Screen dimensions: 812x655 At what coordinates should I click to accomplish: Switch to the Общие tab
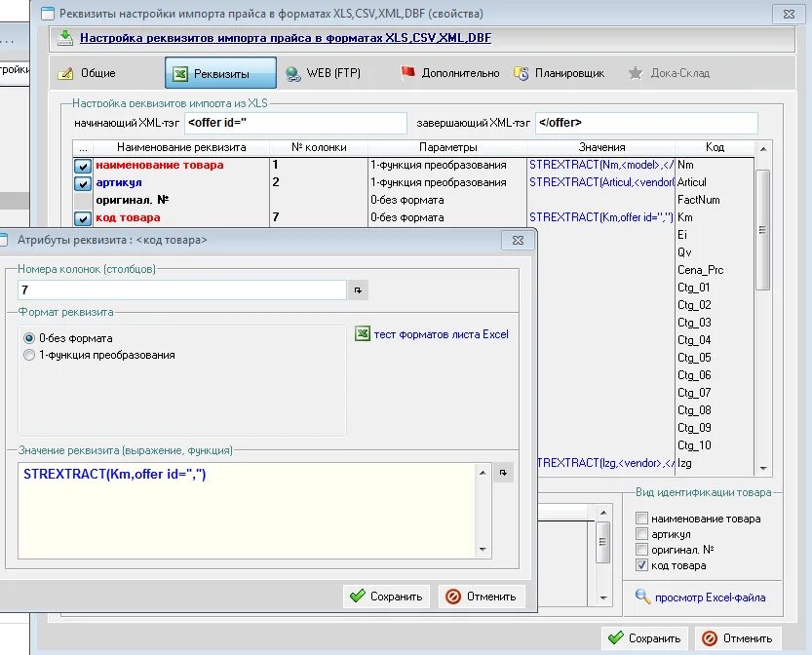click(x=87, y=73)
